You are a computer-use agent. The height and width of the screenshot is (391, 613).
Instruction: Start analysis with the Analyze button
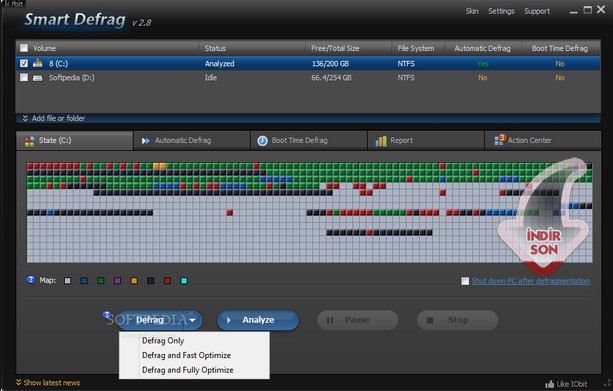pos(258,320)
